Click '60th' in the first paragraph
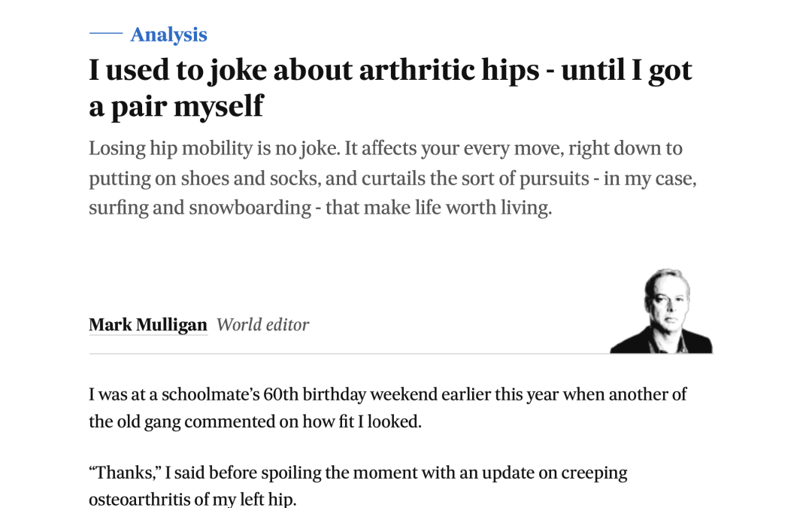Image resolution: width=812 pixels, height=508 pixels. (280, 394)
